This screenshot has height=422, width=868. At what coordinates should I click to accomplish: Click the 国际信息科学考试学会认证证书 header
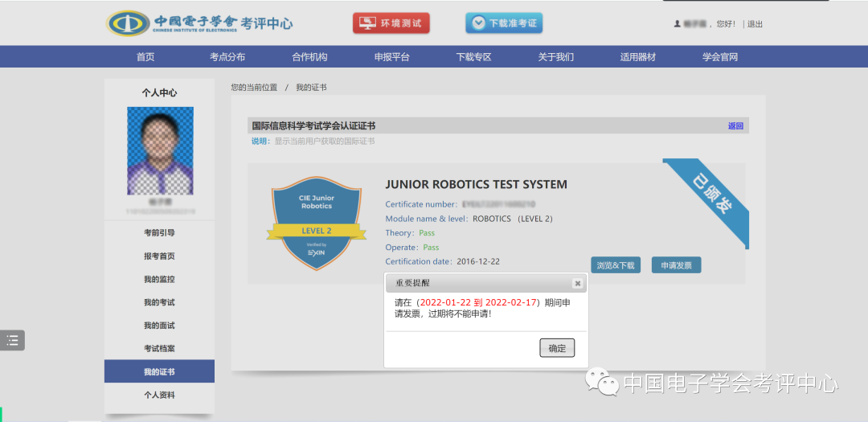point(314,125)
